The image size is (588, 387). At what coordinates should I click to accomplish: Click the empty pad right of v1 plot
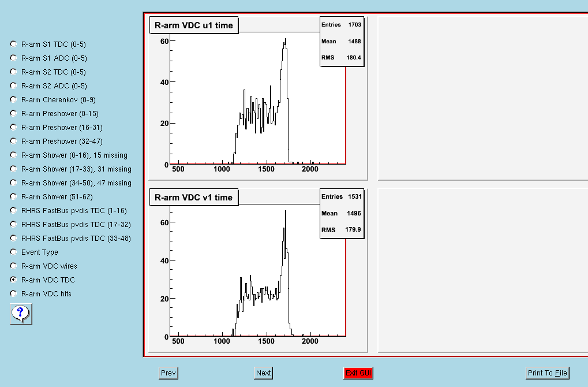click(x=483, y=270)
